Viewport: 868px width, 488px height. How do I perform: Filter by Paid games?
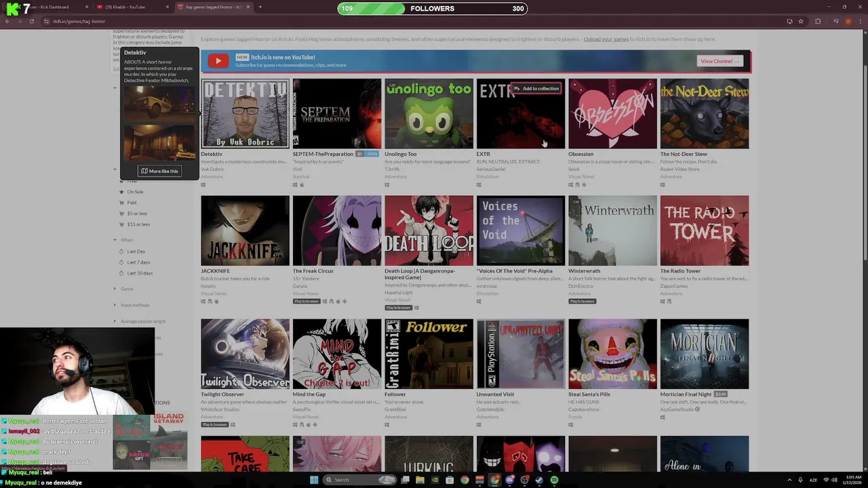pyautogui.click(x=132, y=203)
